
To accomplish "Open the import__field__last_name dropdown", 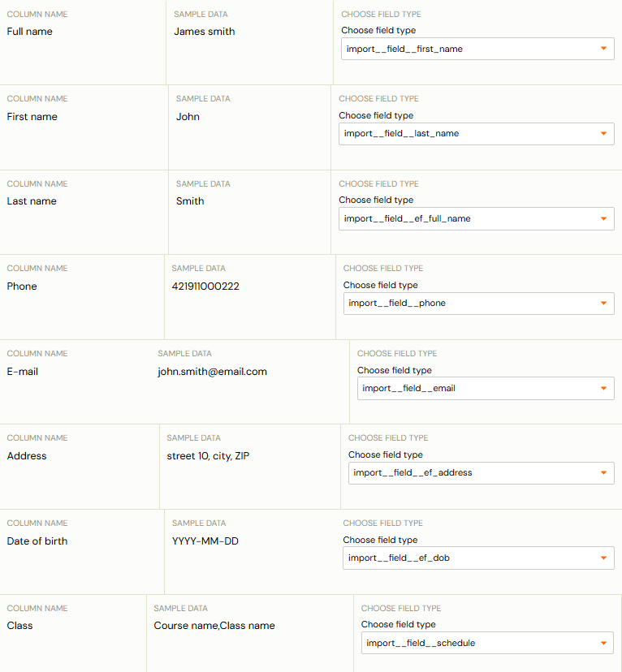I will pos(477,134).
